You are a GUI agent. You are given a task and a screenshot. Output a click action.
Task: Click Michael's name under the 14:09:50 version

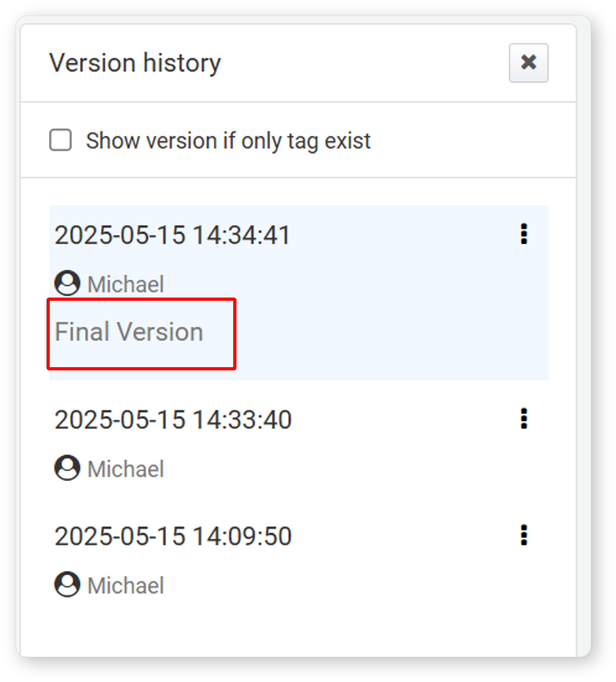coord(126,585)
